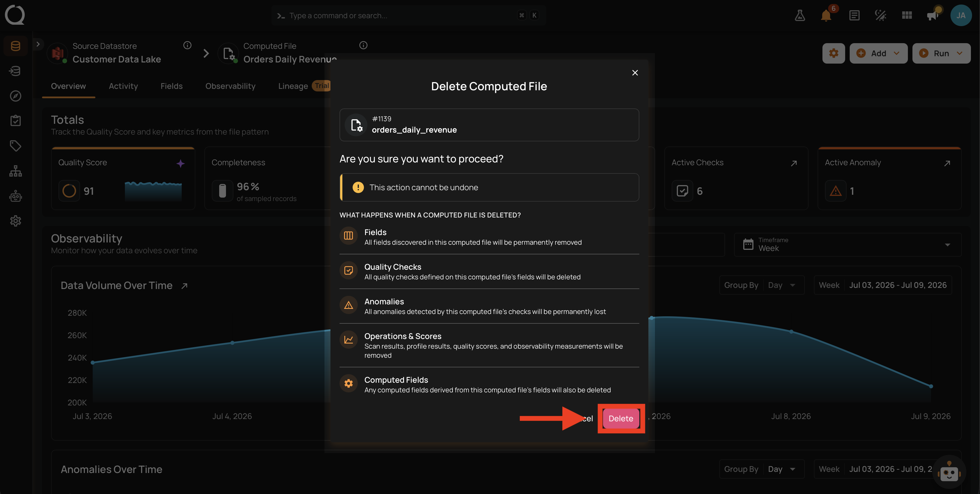Click the Fields row in deletion list
Screen dimensions: 980x494
click(x=489, y=237)
